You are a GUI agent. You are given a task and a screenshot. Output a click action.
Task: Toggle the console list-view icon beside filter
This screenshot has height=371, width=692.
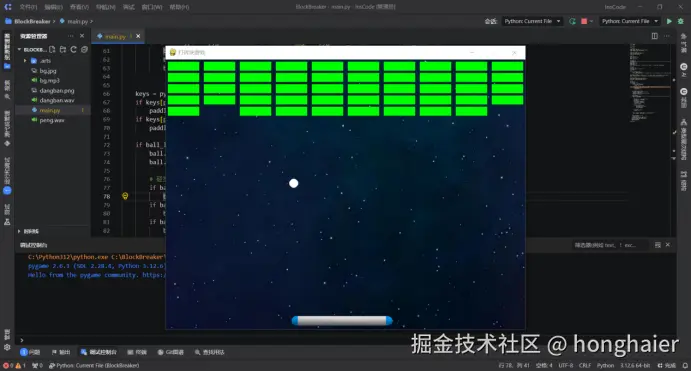[x=658, y=245]
